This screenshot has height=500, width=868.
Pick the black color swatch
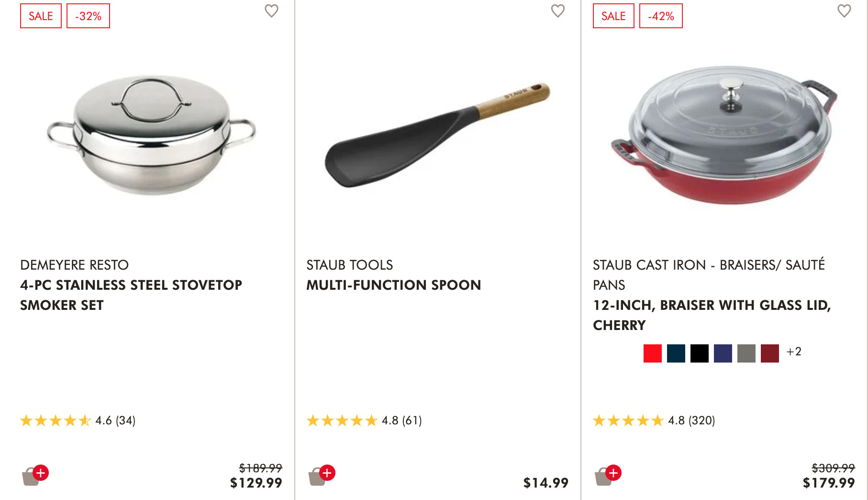[699, 353]
